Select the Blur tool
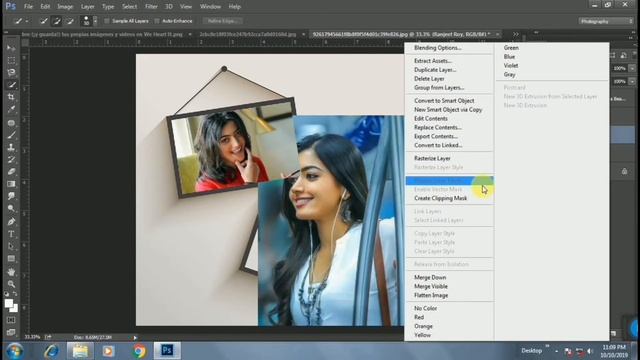The width and height of the screenshot is (640, 360). click(11, 196)
